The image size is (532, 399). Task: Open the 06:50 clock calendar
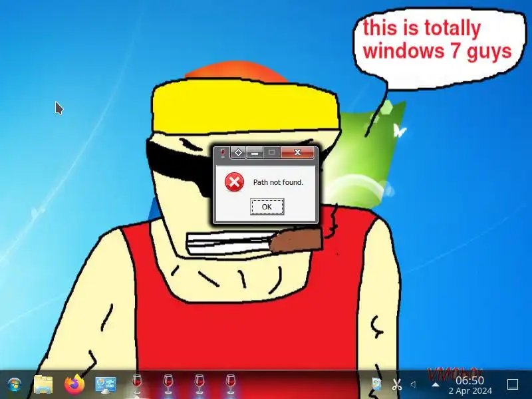tap(469, 380)
